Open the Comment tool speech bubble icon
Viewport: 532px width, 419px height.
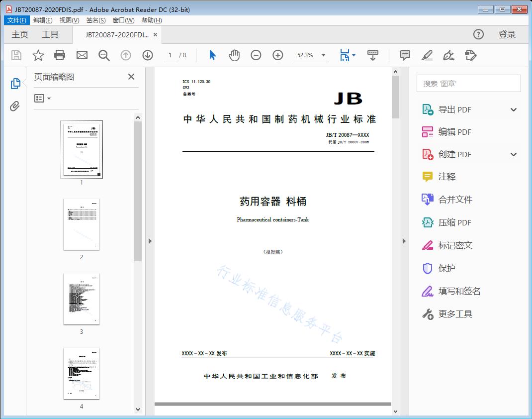(x=405, y=55)
